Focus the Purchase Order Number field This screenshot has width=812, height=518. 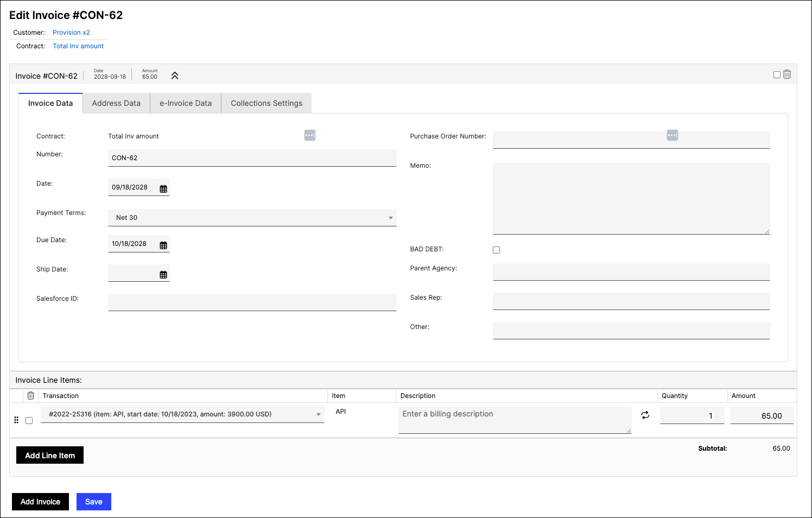[x=631, y=140]
